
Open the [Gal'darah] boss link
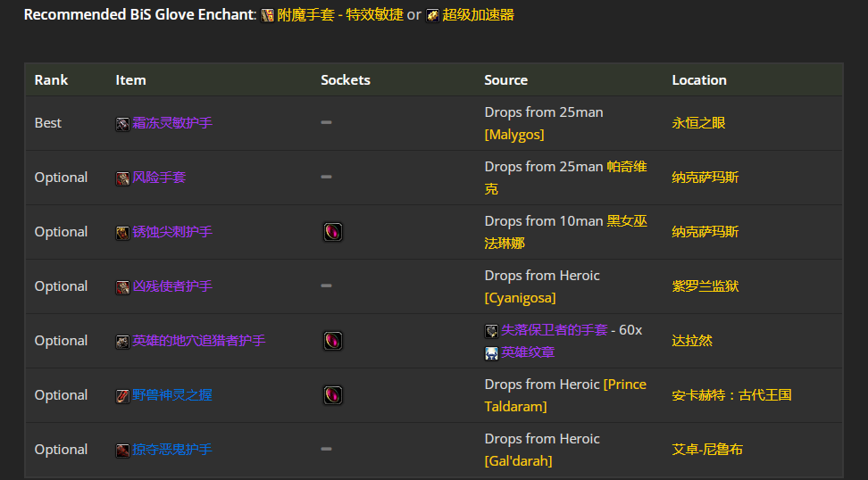point(518,460)
